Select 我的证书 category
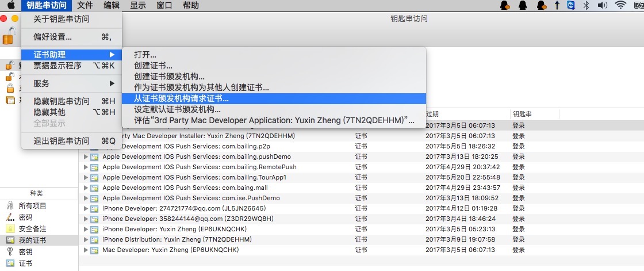Viewport: 644px width, 271px height. click(32, 240)
